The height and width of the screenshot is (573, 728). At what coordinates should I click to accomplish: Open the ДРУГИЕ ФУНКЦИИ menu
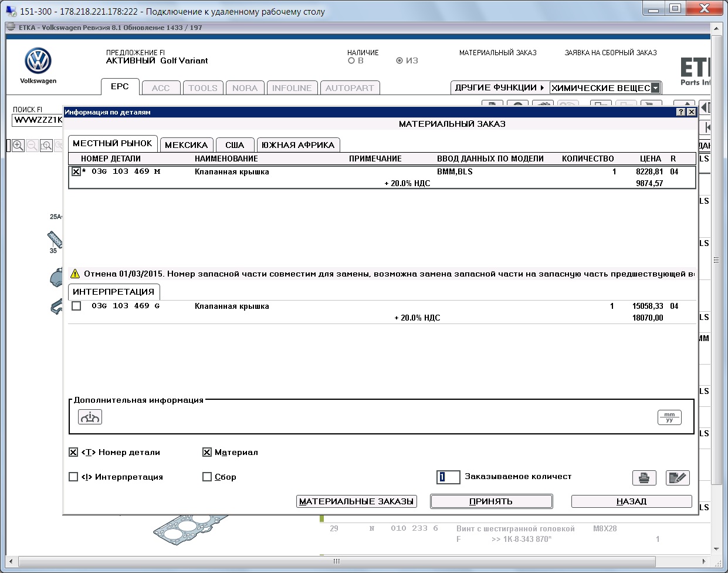[x=499, y=87]
